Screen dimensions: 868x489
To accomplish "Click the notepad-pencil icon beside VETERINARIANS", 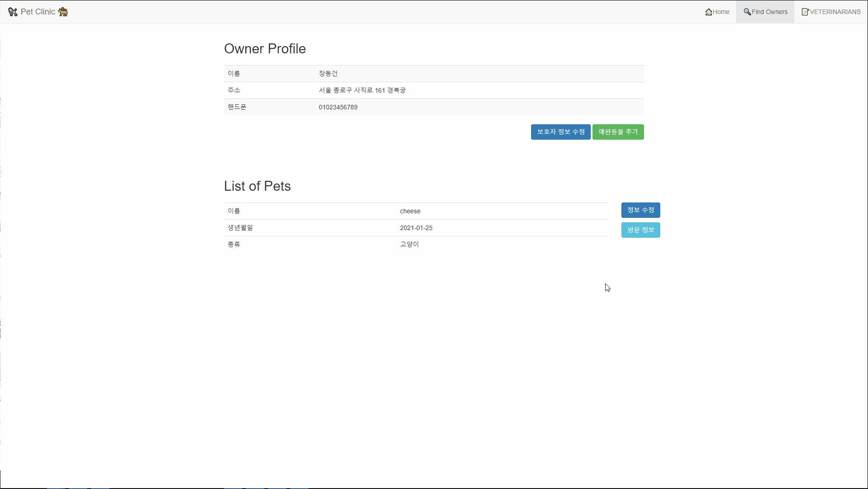I will 805,12.
